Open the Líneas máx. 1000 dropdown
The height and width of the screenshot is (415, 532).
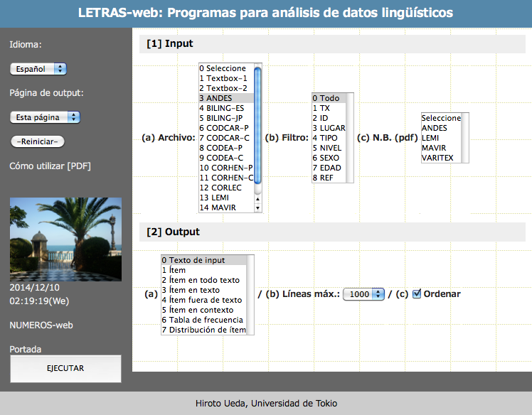pyautogui.click(x=363, y=294)
